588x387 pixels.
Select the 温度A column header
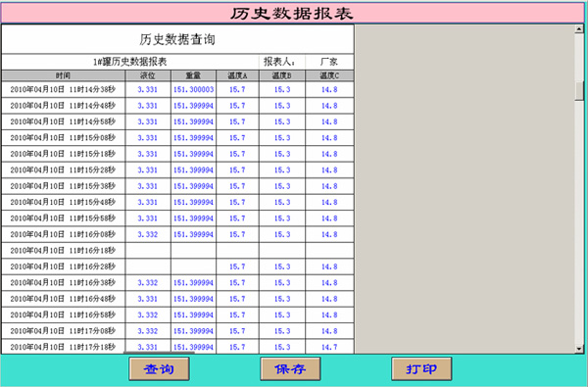[x=237, y=75]
